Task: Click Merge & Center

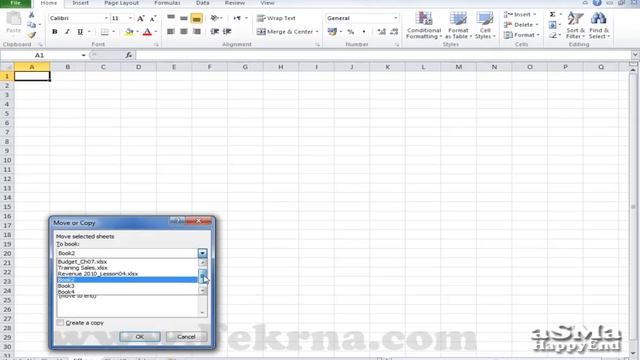Action: click(x=285, y=31)
